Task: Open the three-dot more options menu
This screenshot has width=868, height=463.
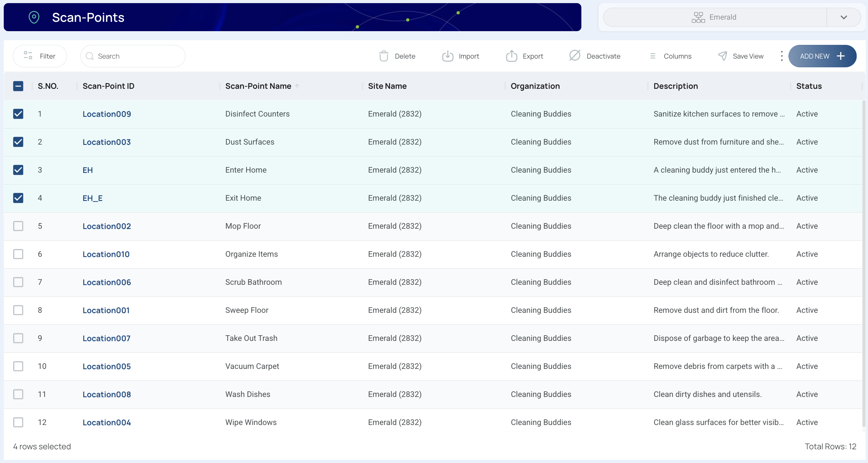Action: [781, 56]
